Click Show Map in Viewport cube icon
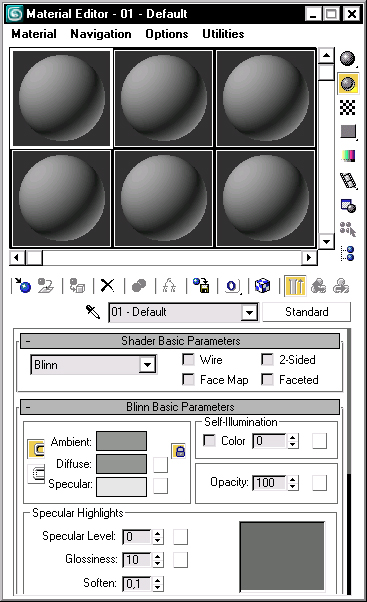 [263, 286]
